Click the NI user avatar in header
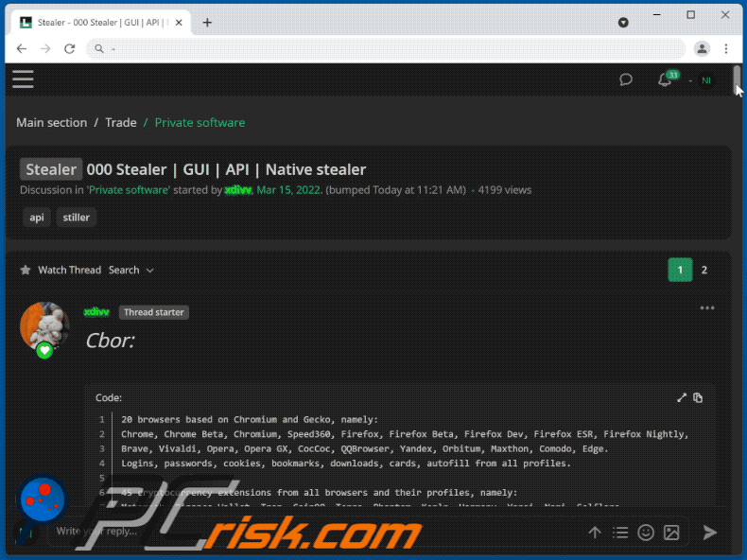The width and height of the screenshot is (747, 560). point(706,80)
